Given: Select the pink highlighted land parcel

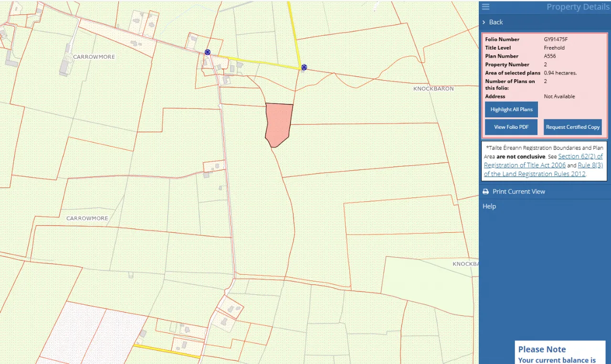Looking at the screenshot, I should tap(278, 124).
